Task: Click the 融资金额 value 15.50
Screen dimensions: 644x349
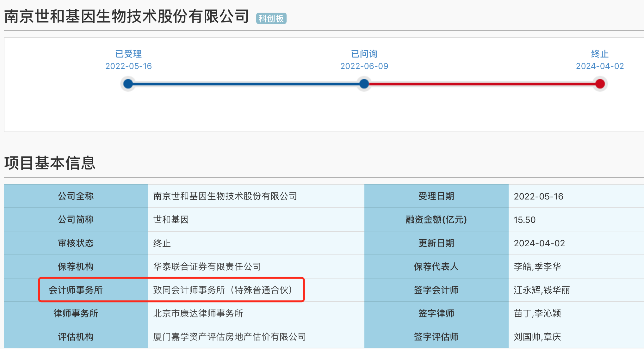Action: (x=524, y=220)
